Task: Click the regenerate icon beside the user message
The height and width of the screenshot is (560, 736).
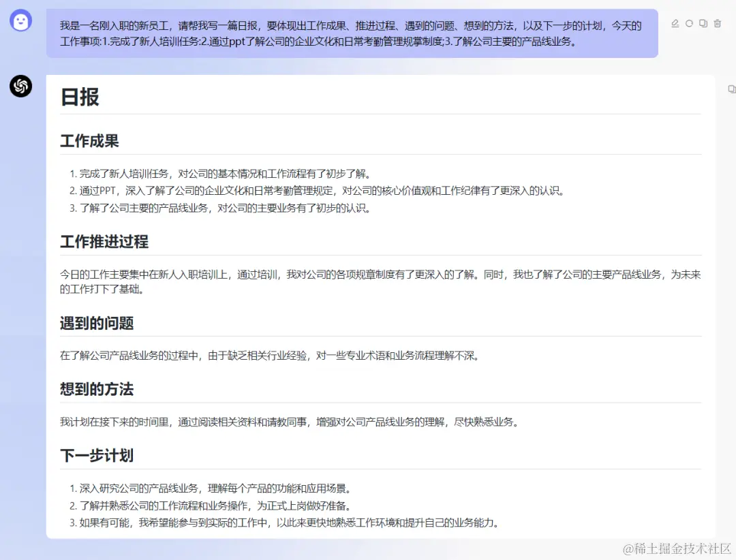Action: [x=689, y=23]
